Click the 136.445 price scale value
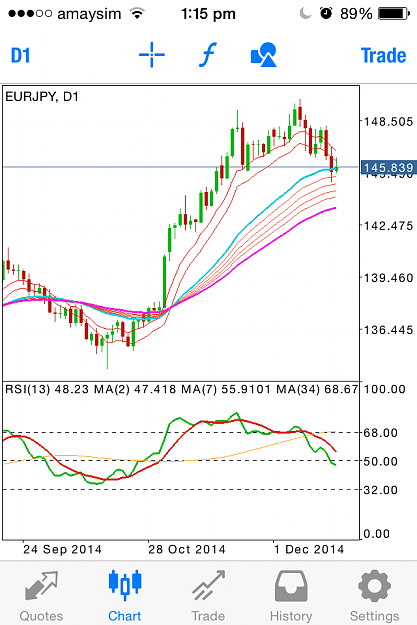The height and width of the screenshot is (625, 417). pos(388,330)
